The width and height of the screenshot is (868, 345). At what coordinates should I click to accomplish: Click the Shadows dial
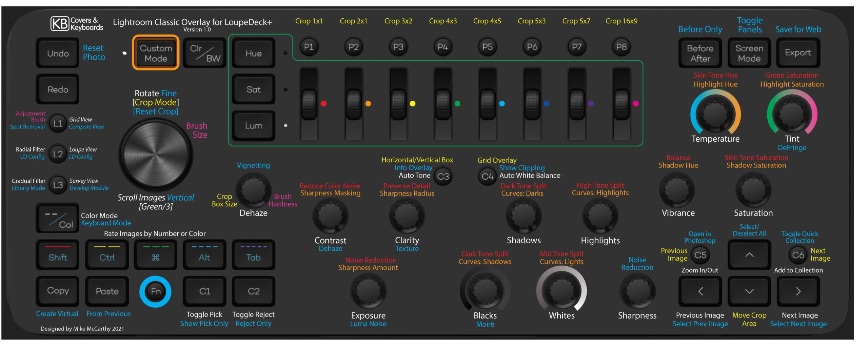[x=524, y=216]
